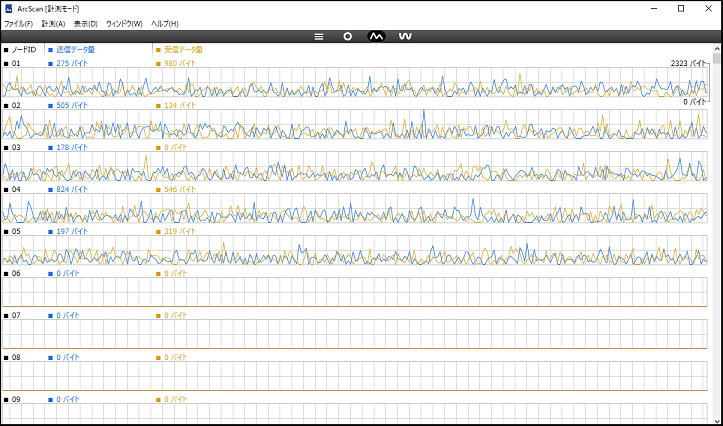Open the ヘルプ(H) menu
The height and width of the screenshot is (426, 723).
(x=165, y=24)
